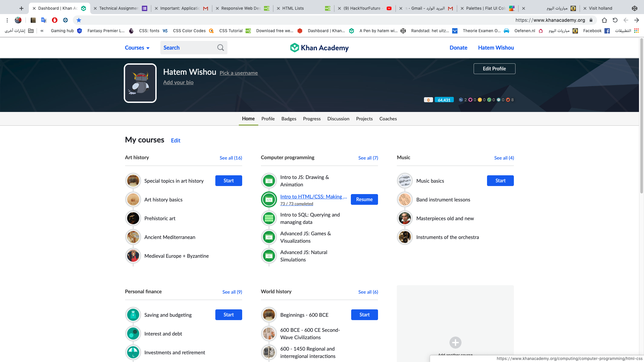The image size is (644, 362).
Task: Click the browser bookmark star icon
Action: coord(79,20)
